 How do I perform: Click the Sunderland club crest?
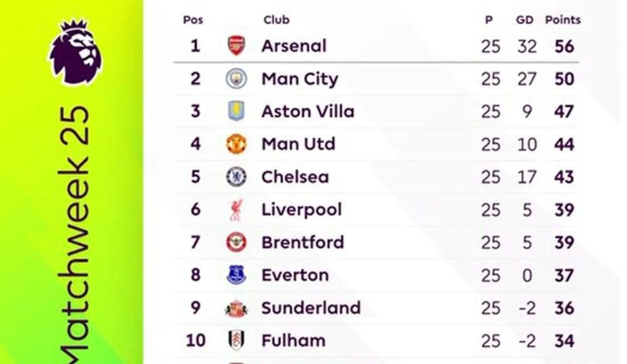236,308
